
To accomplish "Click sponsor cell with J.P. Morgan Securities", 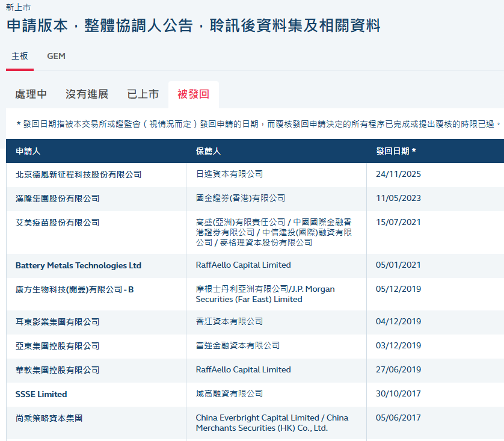I will 265,294.
